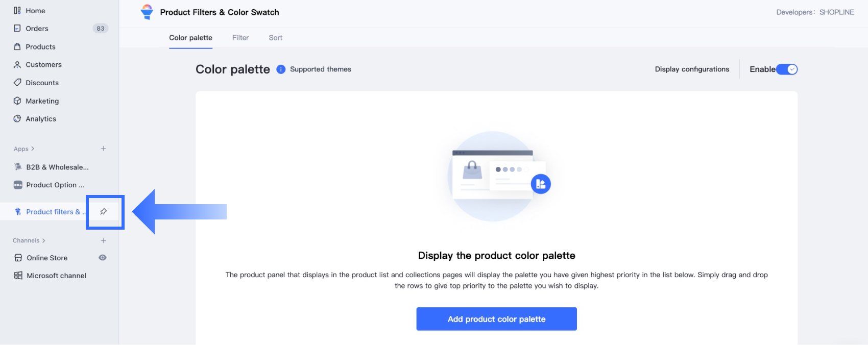The height and width of the screenshot is (345, 868).
Task: Add a new app with plus icon
Action: (104, 149)
